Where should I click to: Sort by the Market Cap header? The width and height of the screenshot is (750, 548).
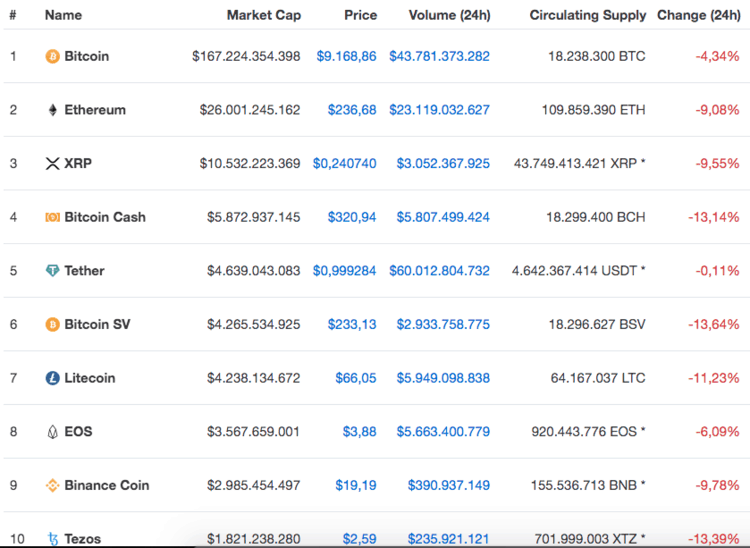[x=264, y=15]
